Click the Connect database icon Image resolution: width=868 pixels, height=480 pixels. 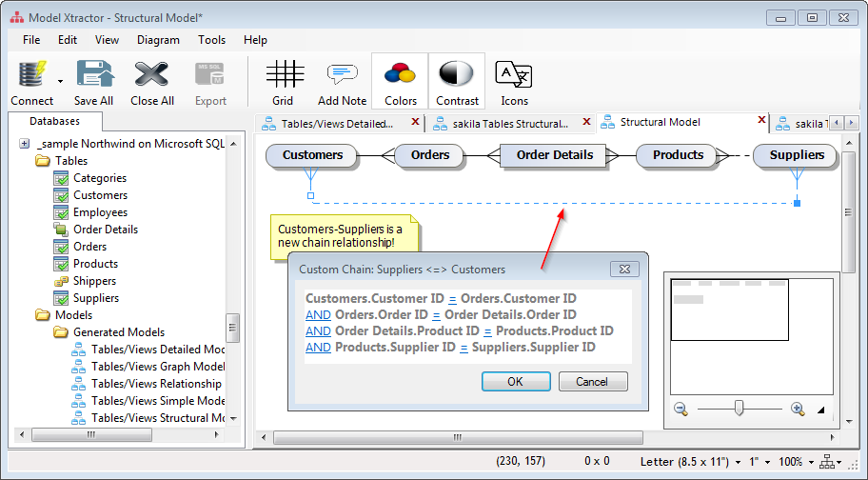click(31, 74)
